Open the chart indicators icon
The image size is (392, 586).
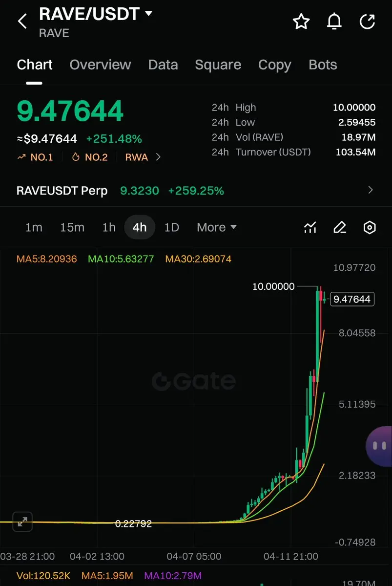click(x=310, y=227)
